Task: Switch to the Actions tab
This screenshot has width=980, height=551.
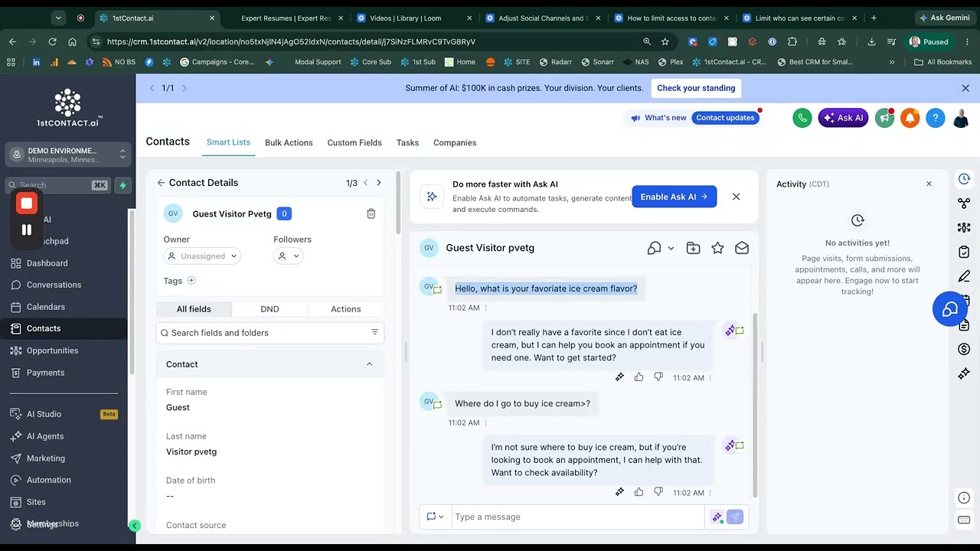Action: 346,309
